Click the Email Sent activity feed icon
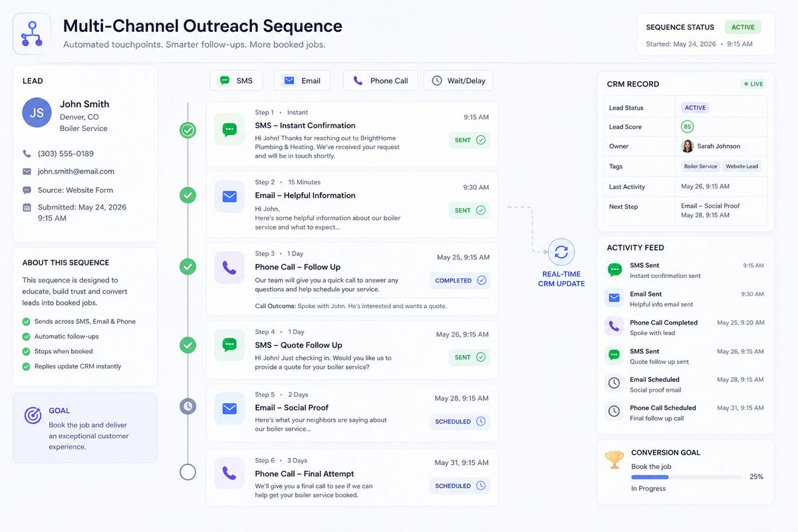The image size is (798, 532). (x=614, y=298)
